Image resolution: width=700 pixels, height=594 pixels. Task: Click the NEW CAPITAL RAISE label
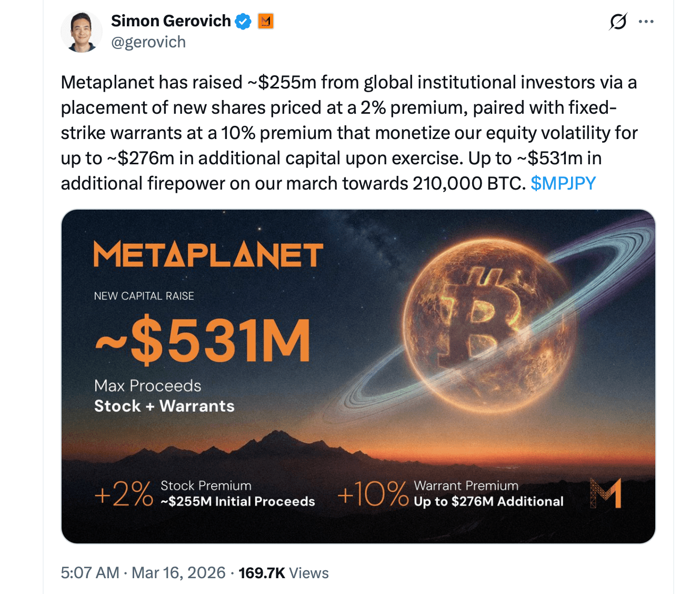[x=144, y=296]
